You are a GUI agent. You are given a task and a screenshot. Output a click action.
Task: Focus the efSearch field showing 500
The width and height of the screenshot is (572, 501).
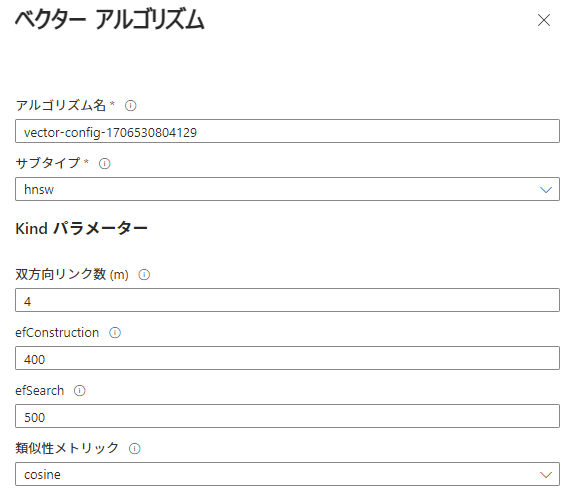pos(287,416)
